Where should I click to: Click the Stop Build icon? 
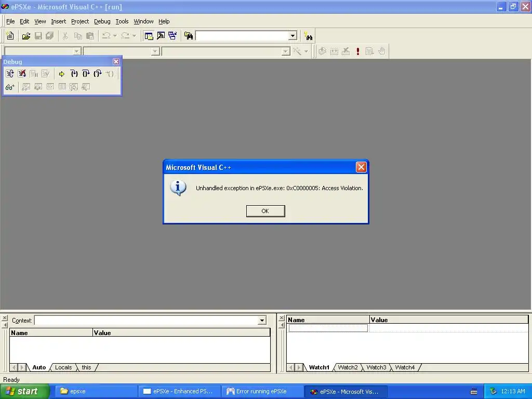pyautogui.click(x=345, y=51)
